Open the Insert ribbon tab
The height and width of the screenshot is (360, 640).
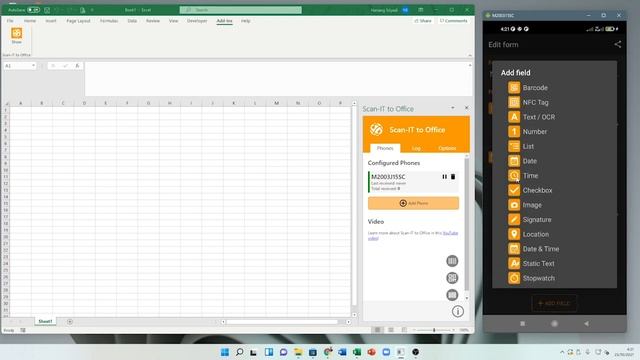(51, 21)
